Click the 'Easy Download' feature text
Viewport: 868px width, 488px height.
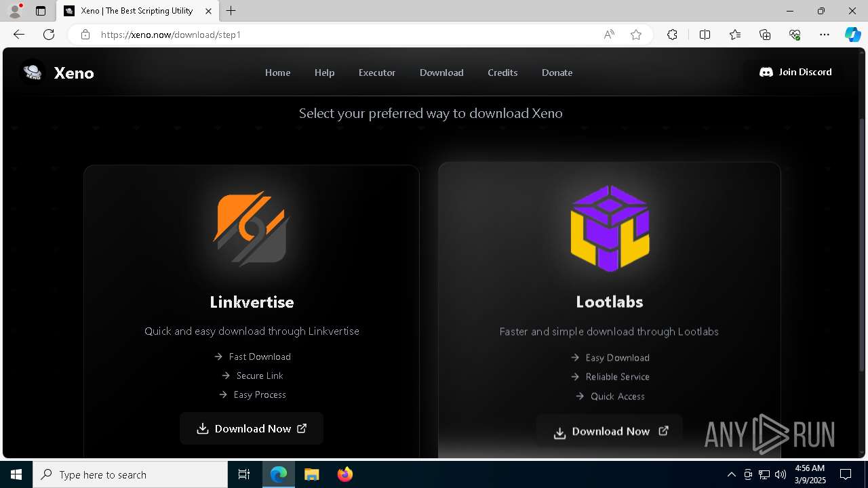(x=618, y=358)
